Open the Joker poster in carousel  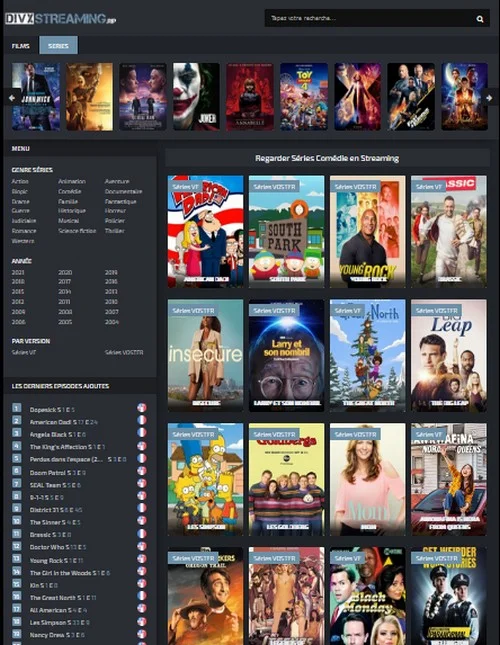click(x=196, y=97)
